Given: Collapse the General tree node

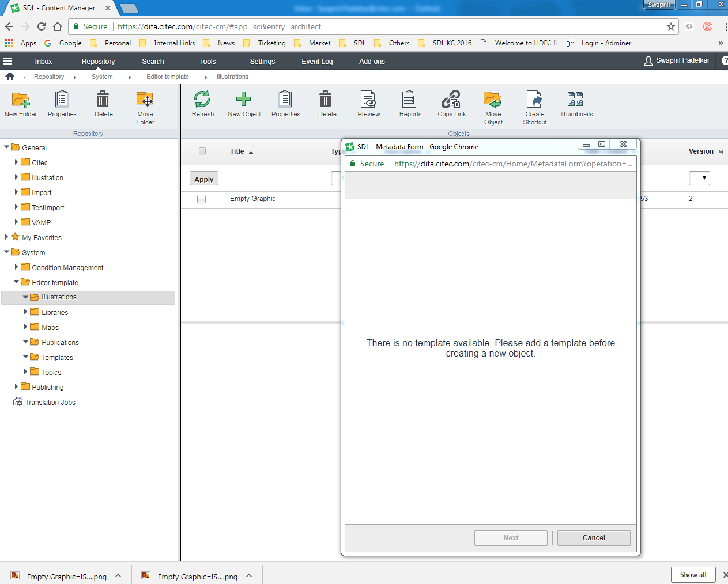Looking at the screenshot, I should [7, 147].
